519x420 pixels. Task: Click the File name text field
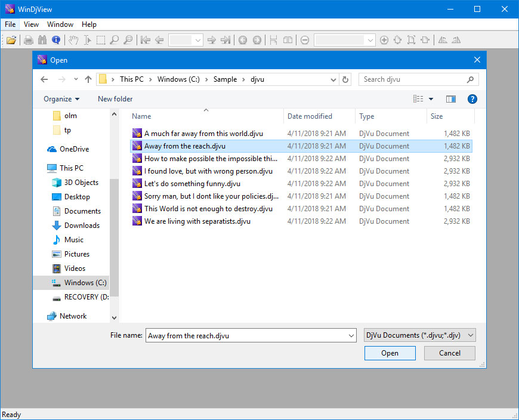[x=246, y=336]
